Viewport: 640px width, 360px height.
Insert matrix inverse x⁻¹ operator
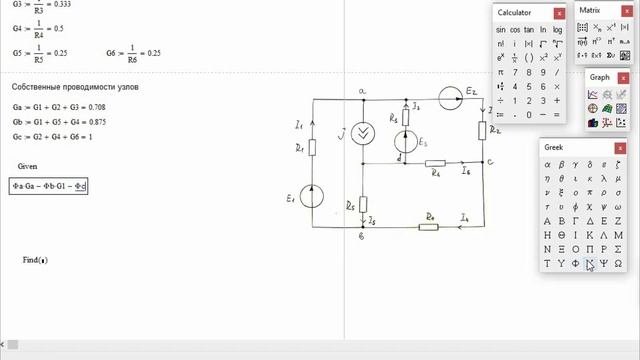tap(611, 27)
